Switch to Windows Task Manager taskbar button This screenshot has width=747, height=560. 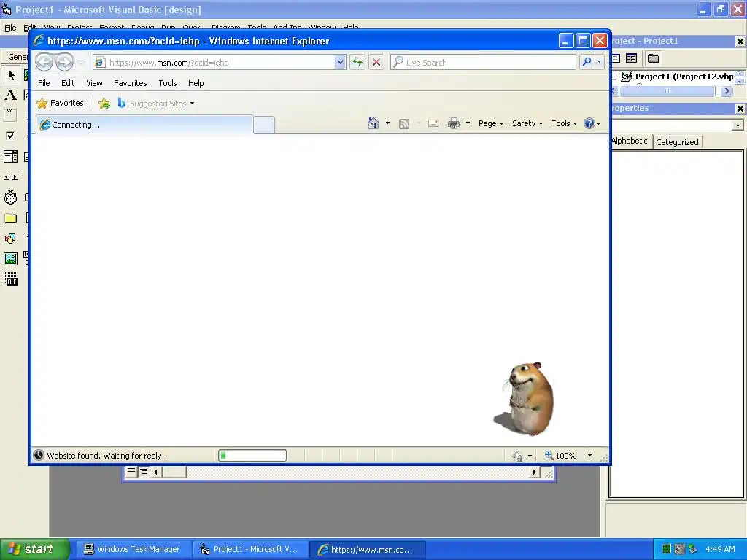tap(133, 550)
